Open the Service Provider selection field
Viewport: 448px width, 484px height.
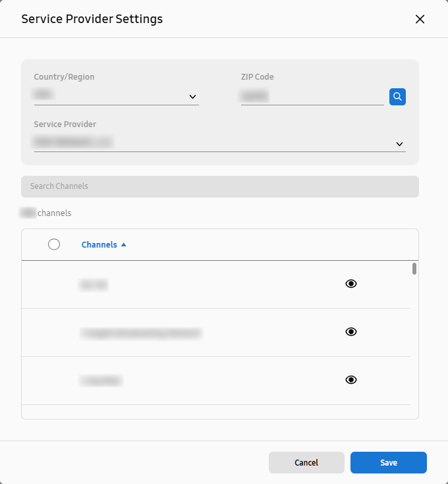[220, 144]
